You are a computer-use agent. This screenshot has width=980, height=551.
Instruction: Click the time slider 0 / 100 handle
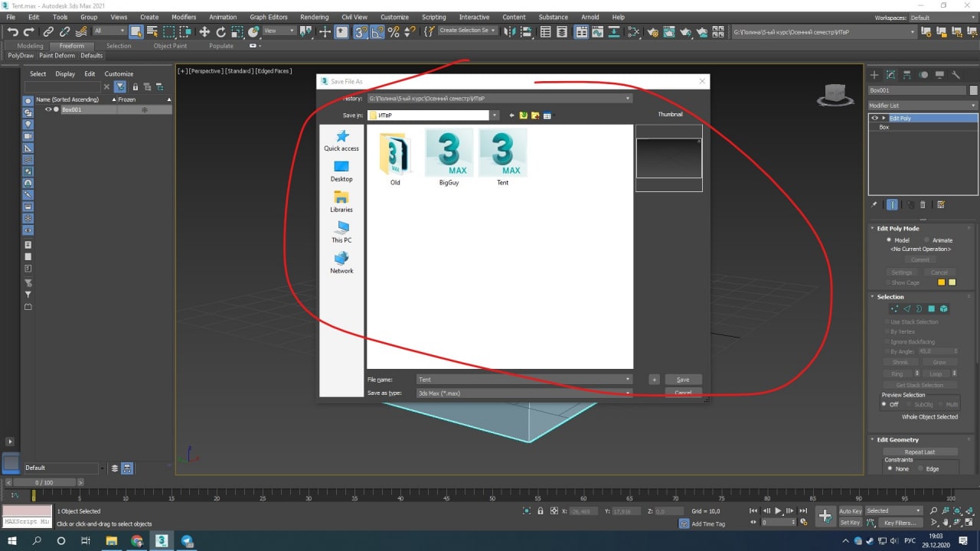(44, 483)
